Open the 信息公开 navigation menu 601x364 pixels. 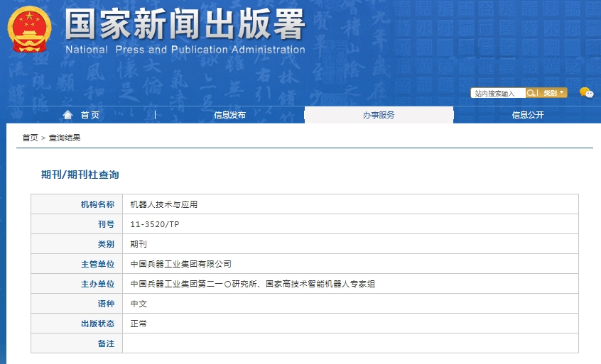point(528,115)
